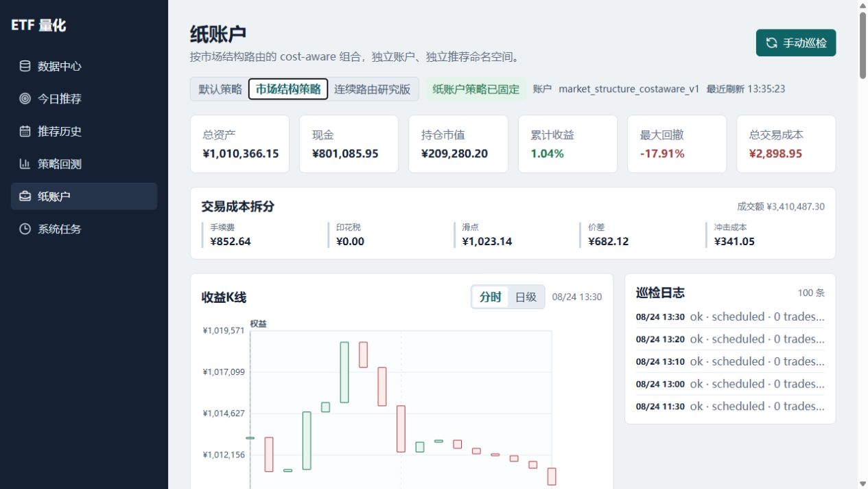
Task: Click 手续费 value ¥852.64
Action: point(231,242)
